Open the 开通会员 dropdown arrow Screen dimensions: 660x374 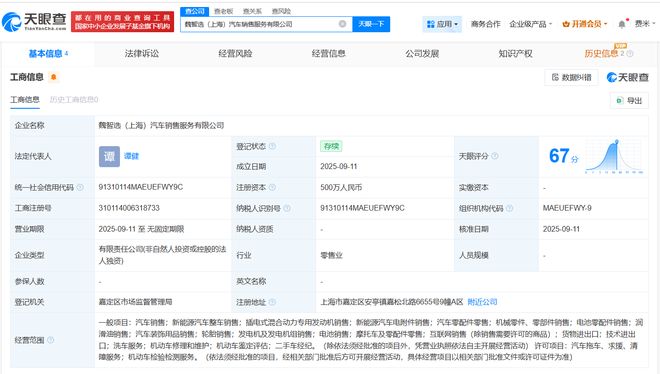pyautogui.click(x=605, y=24)
